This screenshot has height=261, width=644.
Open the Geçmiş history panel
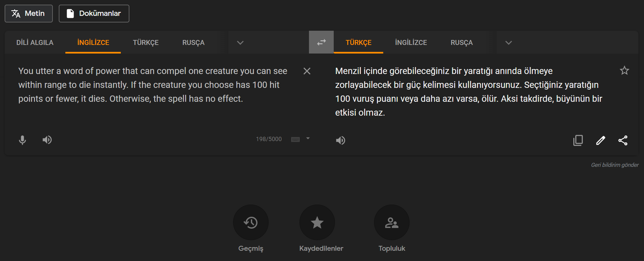[251, 222]
